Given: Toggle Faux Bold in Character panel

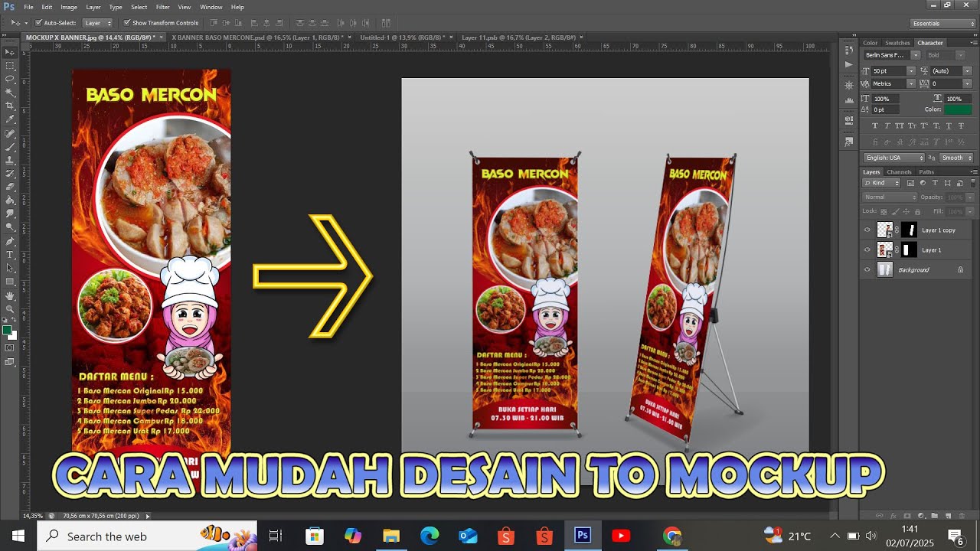Looking at the screenshot, I should pos(875,126).
